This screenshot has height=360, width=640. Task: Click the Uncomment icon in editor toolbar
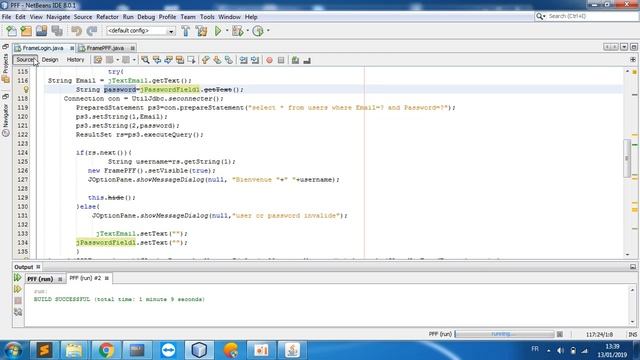pyautogui.click(x=307, y=60)
